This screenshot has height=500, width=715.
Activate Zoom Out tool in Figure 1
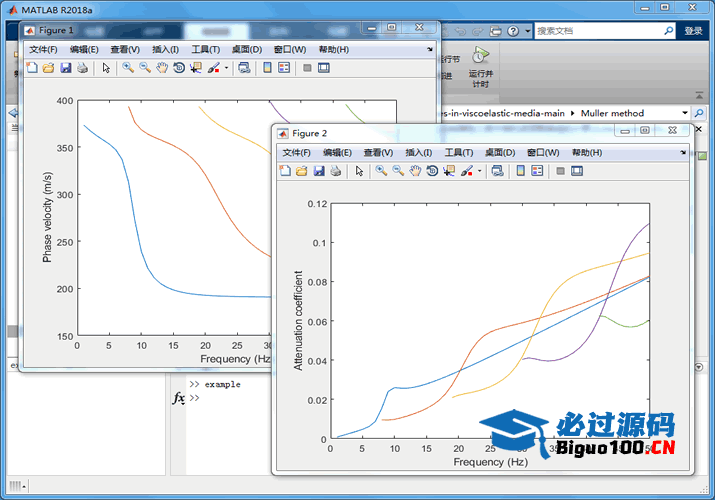point(145,68)
